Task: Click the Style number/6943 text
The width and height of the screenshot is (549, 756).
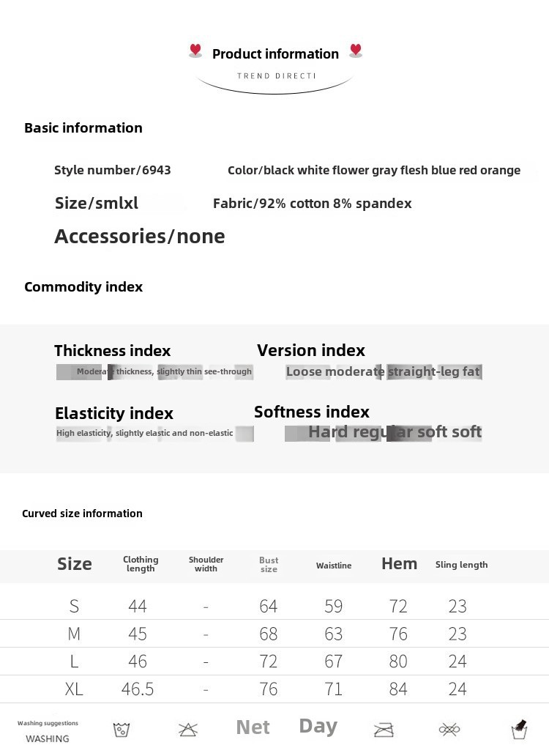Action: click(x=112, y=170)
